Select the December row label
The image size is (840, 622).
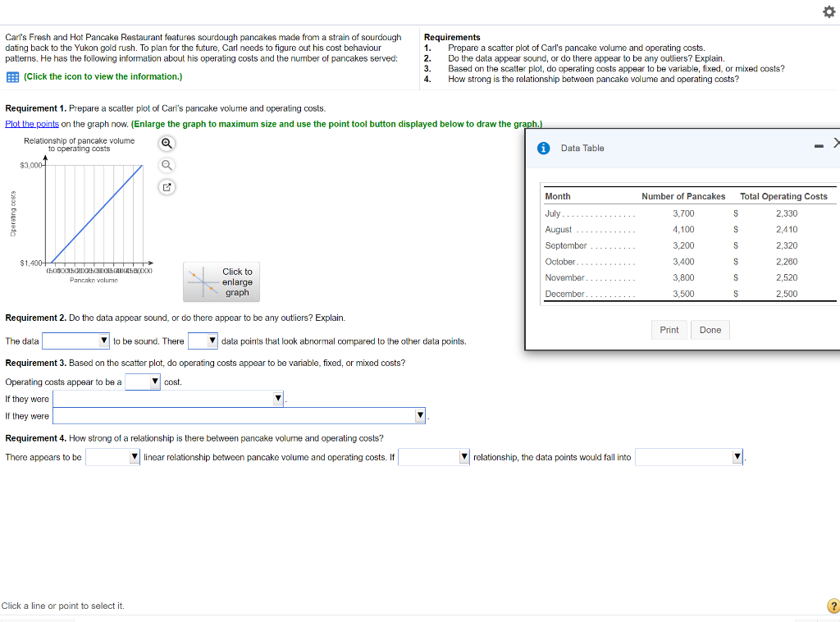click(564, 294)
